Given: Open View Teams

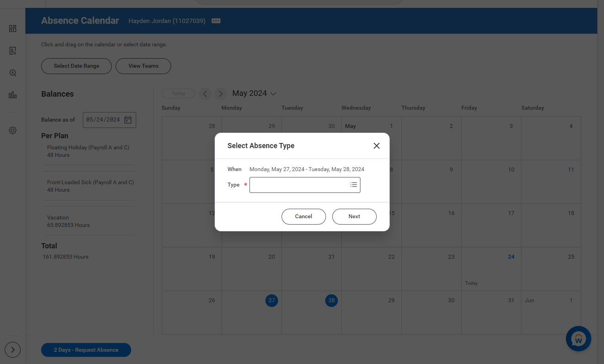Looking at the screenshot, I should pyautogui.click(x=143, y=66).
